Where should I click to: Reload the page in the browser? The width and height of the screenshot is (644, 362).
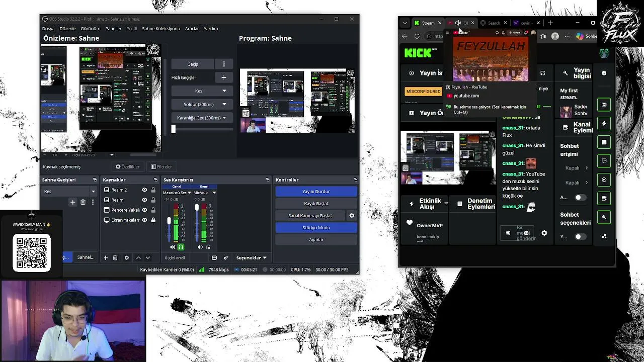(x=417, y=36)
